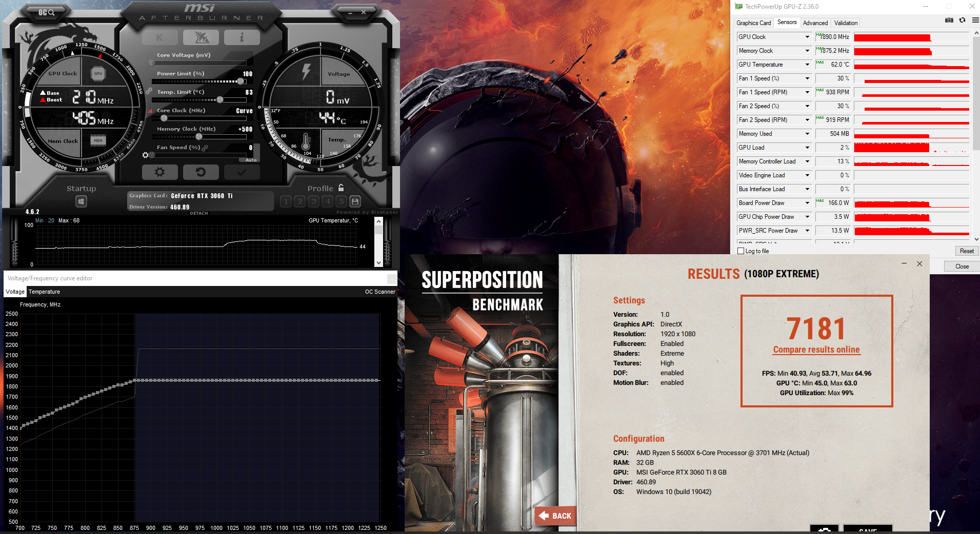Expand the Board Power Draw dropdown

click(807, 203)
